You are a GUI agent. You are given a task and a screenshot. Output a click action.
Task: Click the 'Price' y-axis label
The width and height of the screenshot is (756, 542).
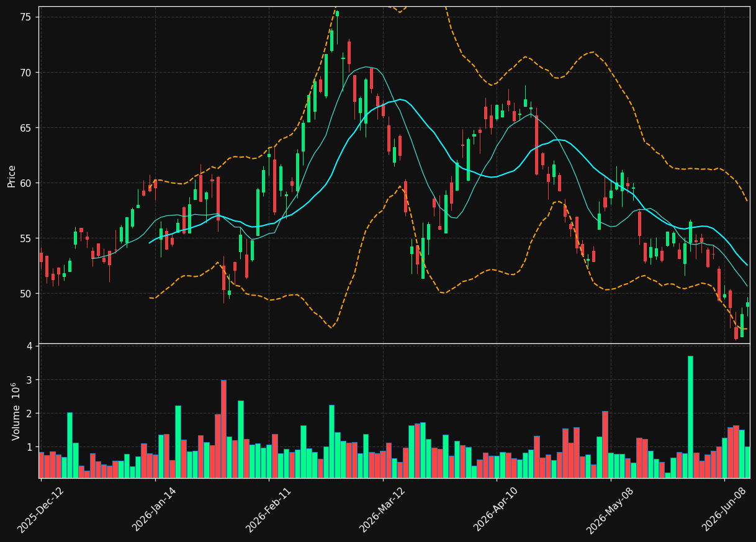(12, 176)
